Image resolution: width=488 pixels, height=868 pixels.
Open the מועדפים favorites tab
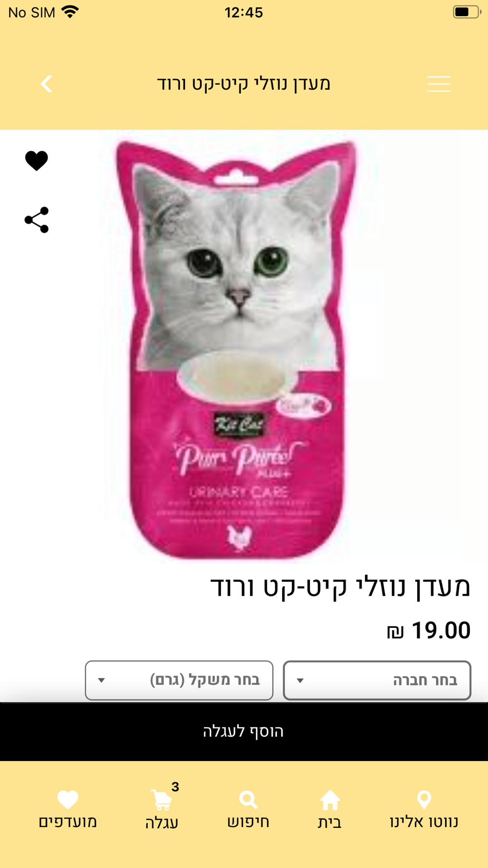click(68, 810)
